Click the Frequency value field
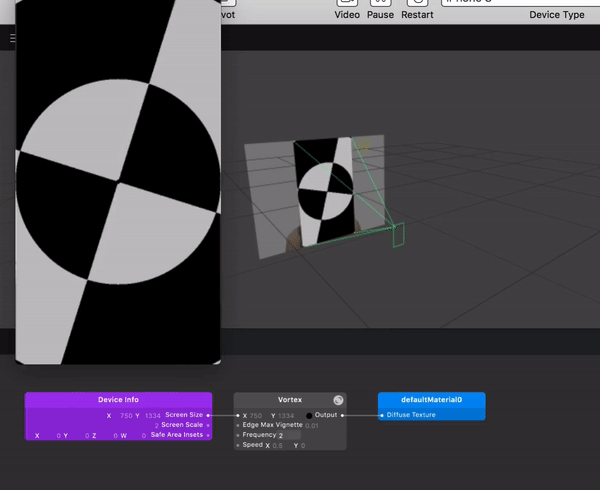 [x=289, y=435]
